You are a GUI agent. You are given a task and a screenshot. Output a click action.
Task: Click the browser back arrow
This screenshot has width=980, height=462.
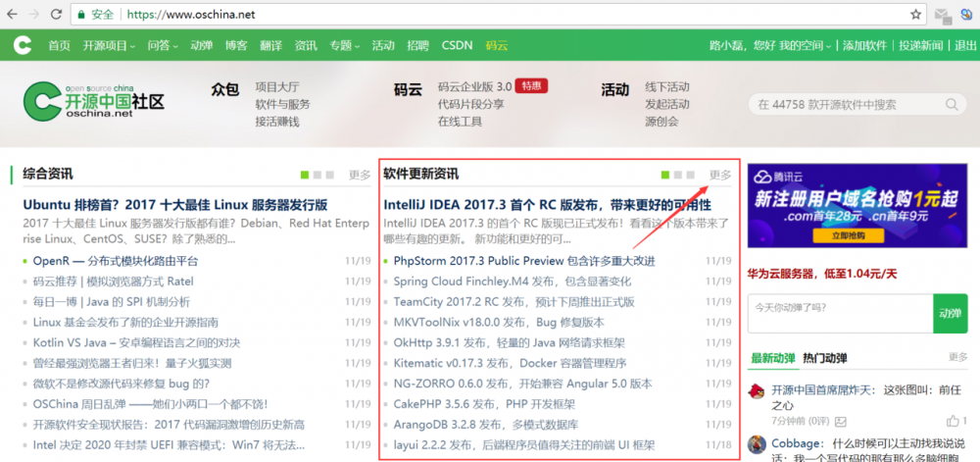tap(13, 15)
